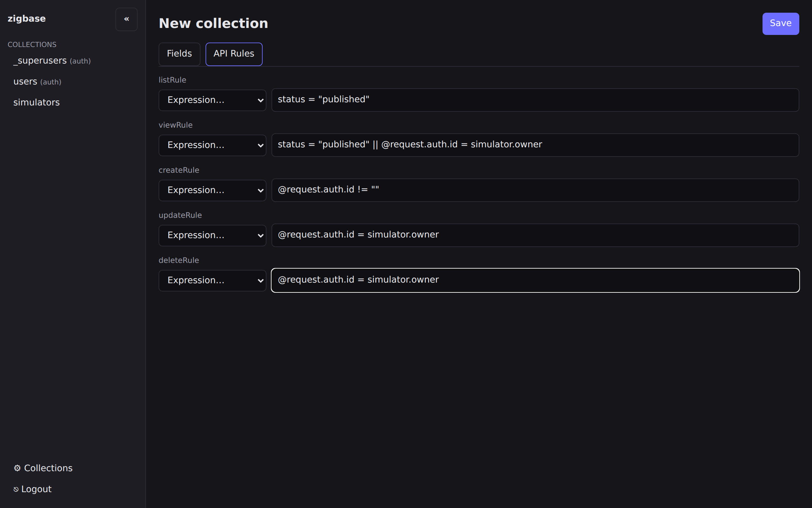Viewport: 812px width, 508px height.
Task: Focus the updateRule expression input
Action: coord(535,235)
